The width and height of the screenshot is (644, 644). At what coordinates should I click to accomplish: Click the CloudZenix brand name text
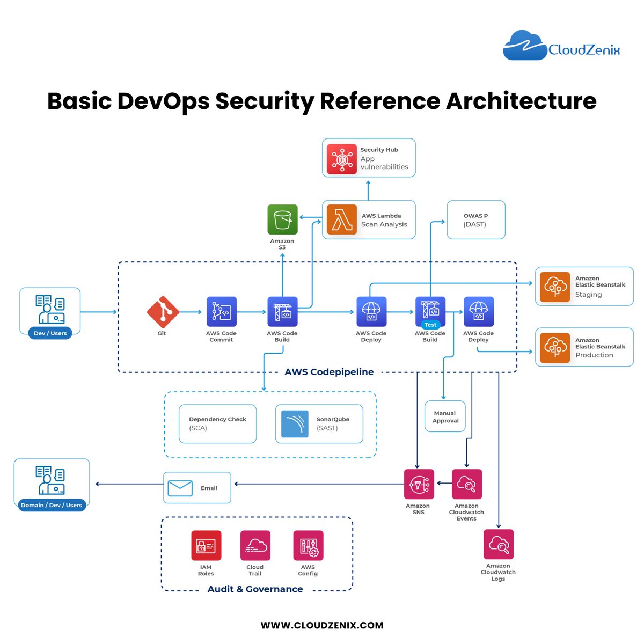[584, 50]
